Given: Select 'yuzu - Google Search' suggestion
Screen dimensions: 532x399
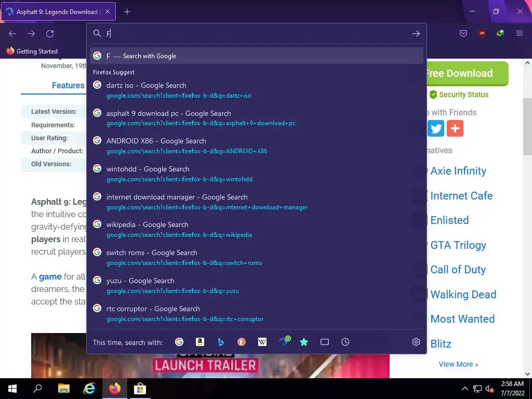Looking at the screenshot, I should coord(257,286).
